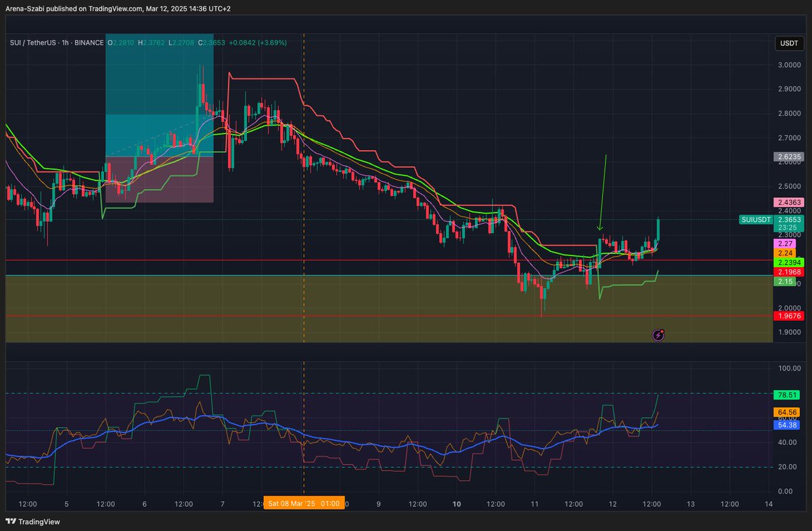Open the USDT currency selector button
Image resolution: width=812 pixels, height=531 pixels.
[790, 43]
